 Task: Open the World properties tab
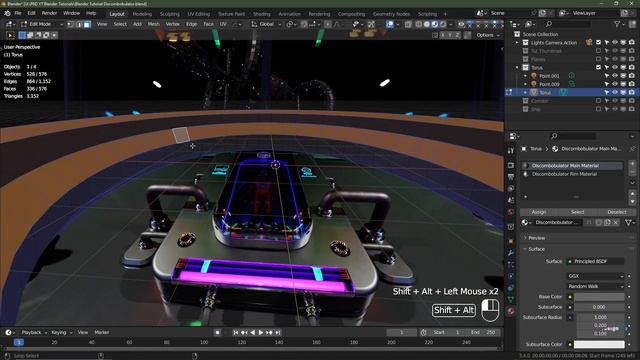click(x=511, y=212)
